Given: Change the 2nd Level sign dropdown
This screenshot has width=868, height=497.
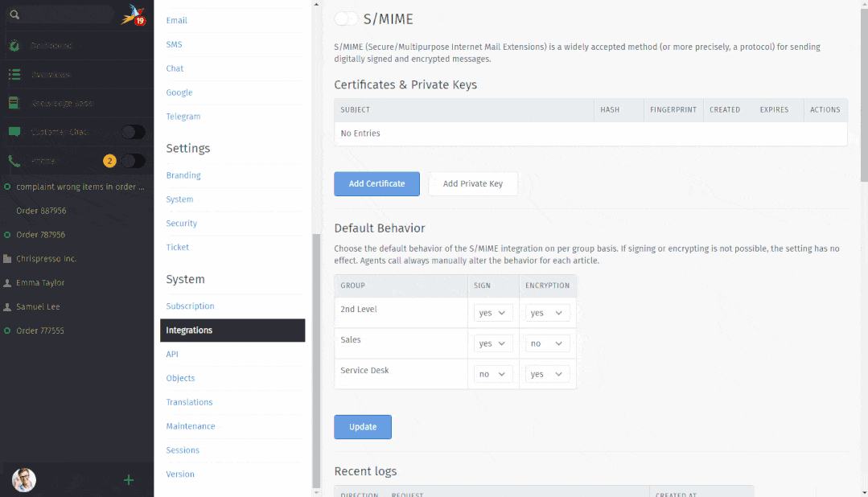Looking at the screenshot, I should click(492, 313).
